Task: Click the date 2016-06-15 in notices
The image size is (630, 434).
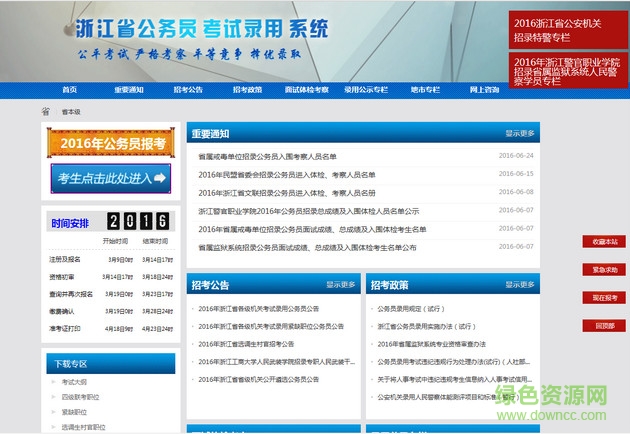Action: pyautogui.click(x=516, y=174)
